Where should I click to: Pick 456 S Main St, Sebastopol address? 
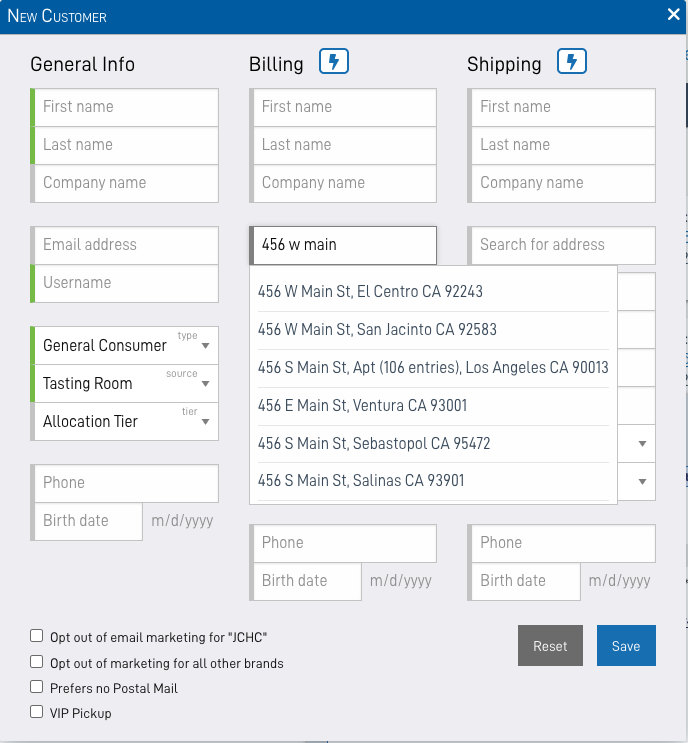coord(374,443)
